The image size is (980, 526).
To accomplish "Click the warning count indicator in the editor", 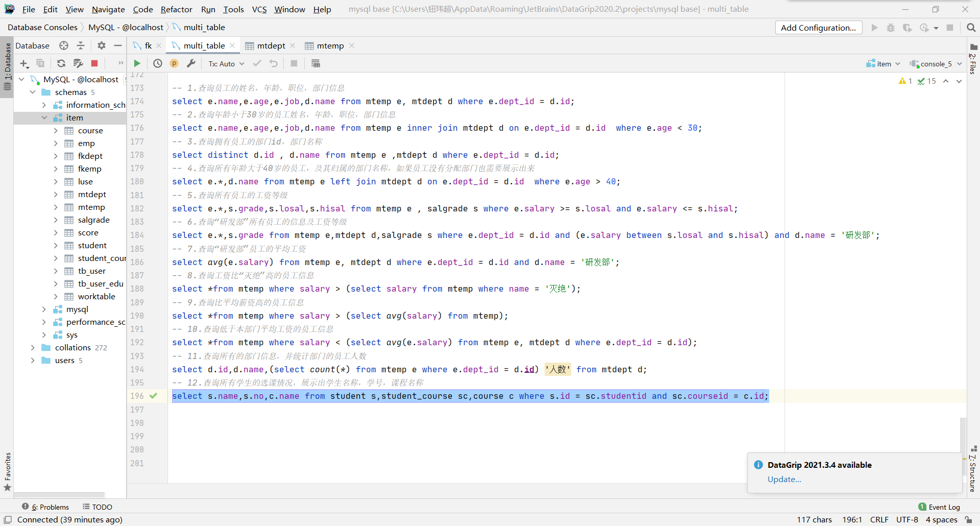I will pyautogui.click(x=905, y=81).
